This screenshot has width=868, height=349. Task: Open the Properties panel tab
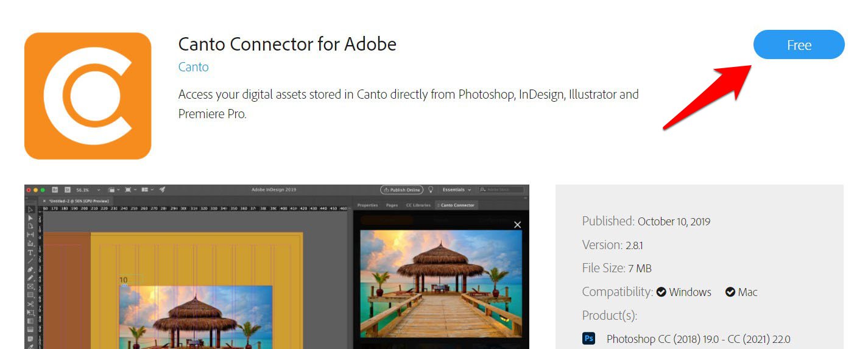coord(367,205)
